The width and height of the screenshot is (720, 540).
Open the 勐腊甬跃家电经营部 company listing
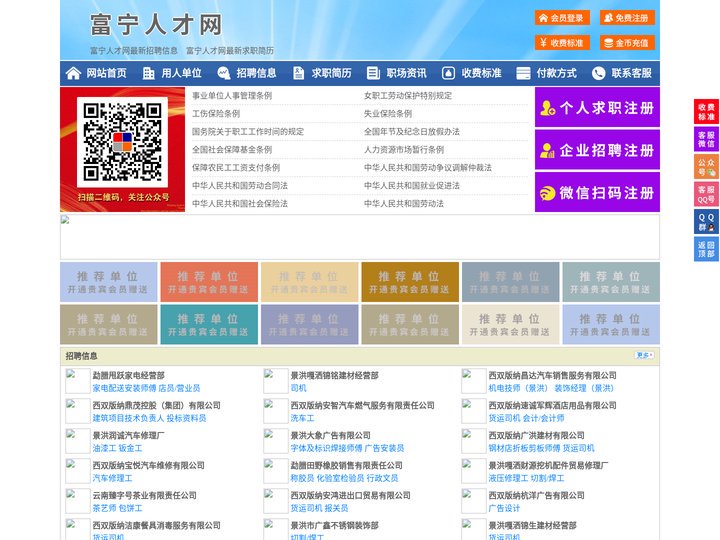pos(129,375)
